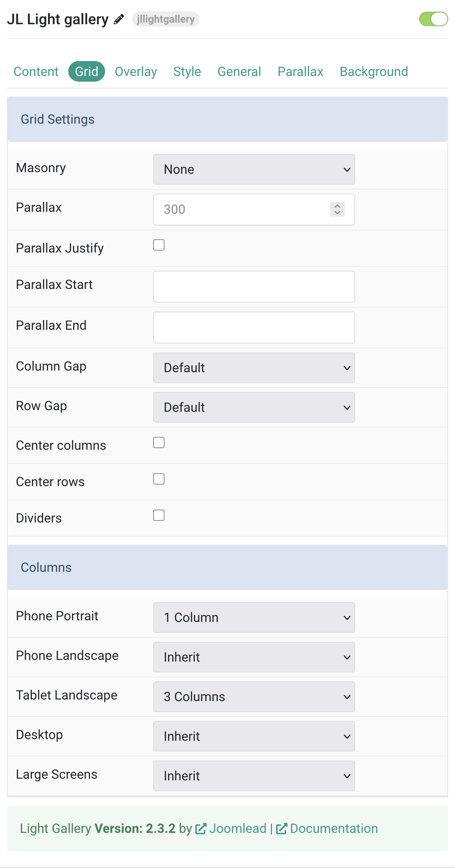Click the Parallax number stepper arrows
This screenshot has width=455, height=868.
coord(337,209)
